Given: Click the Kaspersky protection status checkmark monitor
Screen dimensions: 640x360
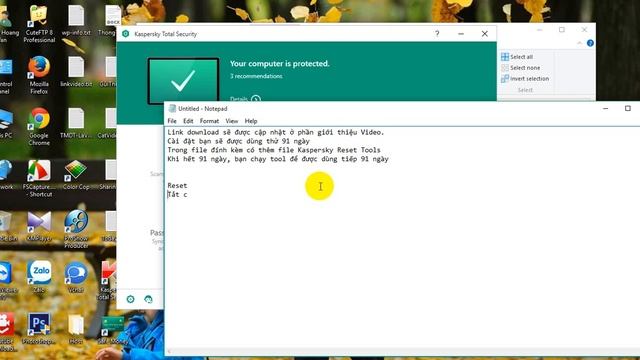Looking at the screenshot, I should [183, 81].
